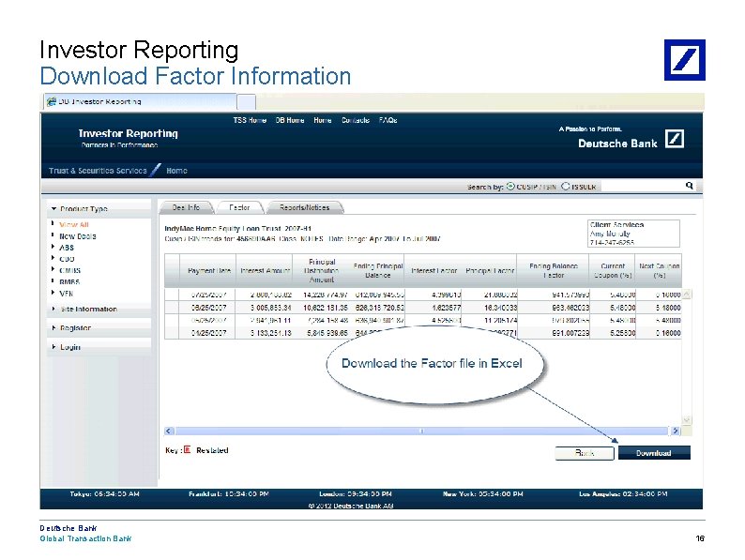
Task: Click the Internet Explorer tab page icon
Action: tap(52, 101)
